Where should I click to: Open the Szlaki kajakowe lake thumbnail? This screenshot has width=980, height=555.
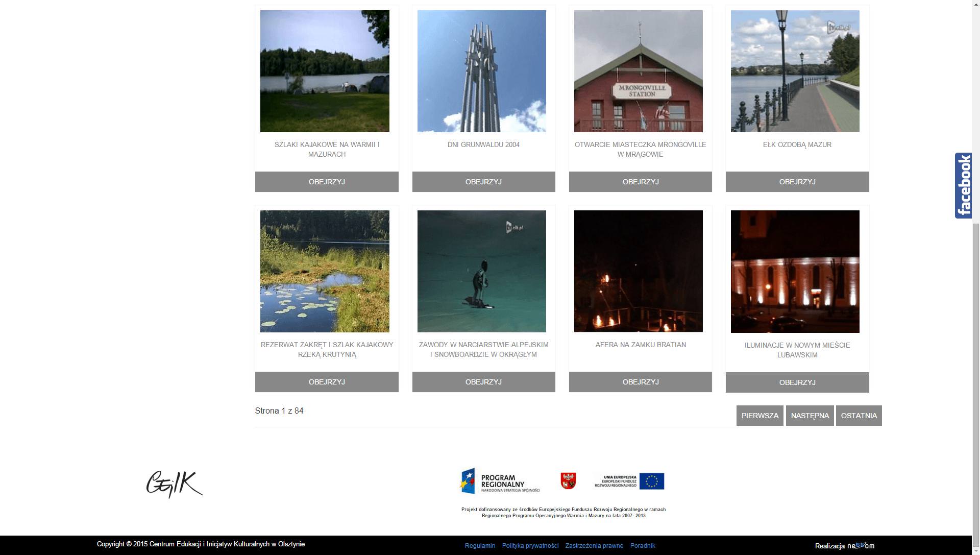325,71
